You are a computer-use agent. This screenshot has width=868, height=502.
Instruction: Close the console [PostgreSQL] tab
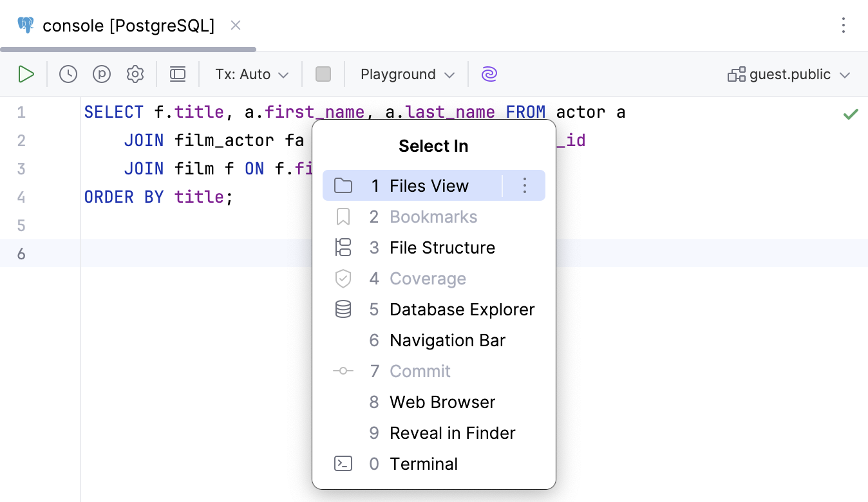coord(236,25)
